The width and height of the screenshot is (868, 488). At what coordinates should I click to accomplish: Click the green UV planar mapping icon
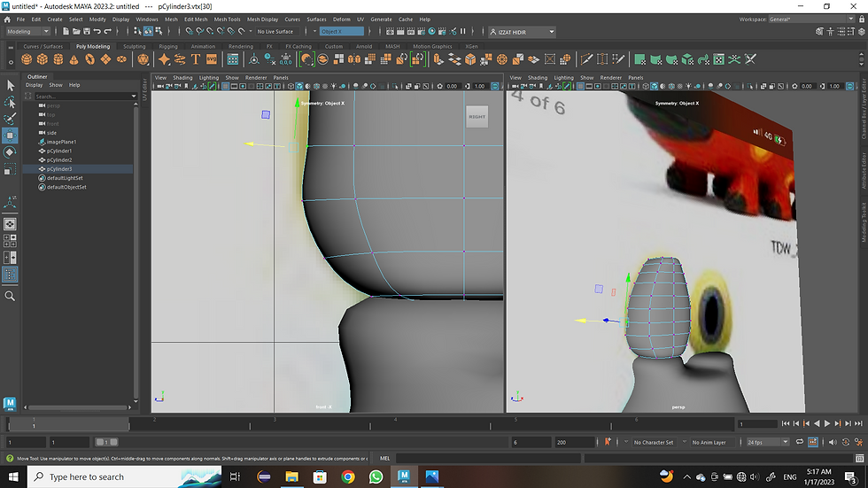point(639,59)
